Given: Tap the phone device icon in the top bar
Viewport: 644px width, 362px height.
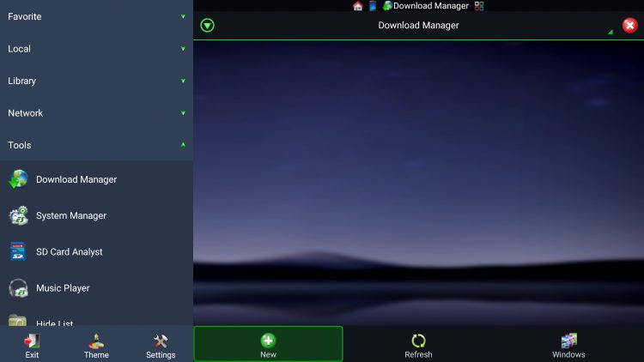Looking at the screenshot, I should pyautogui.click(x=373, y=6).
